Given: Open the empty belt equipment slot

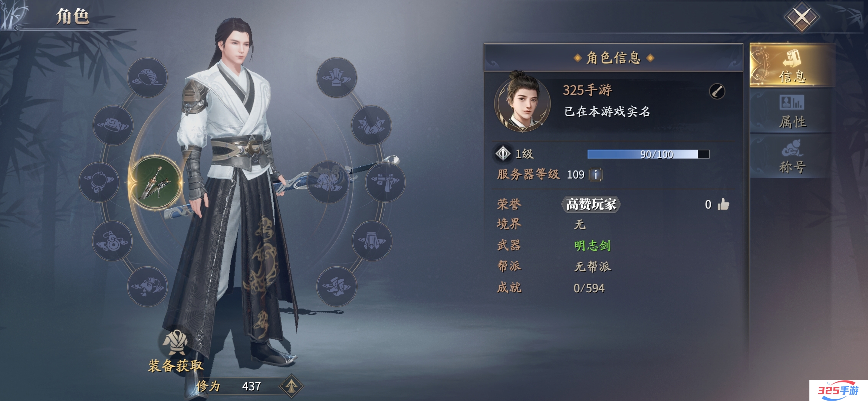Looking at the screenshot, I should point(385,182).
